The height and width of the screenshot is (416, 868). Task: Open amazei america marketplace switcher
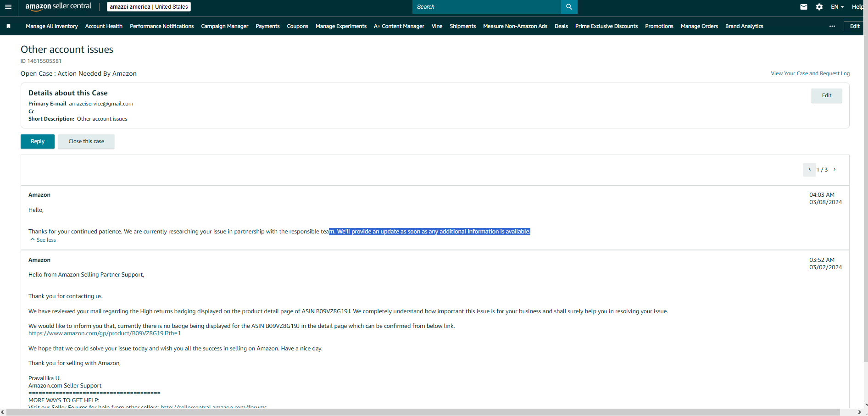coord(149,7)
